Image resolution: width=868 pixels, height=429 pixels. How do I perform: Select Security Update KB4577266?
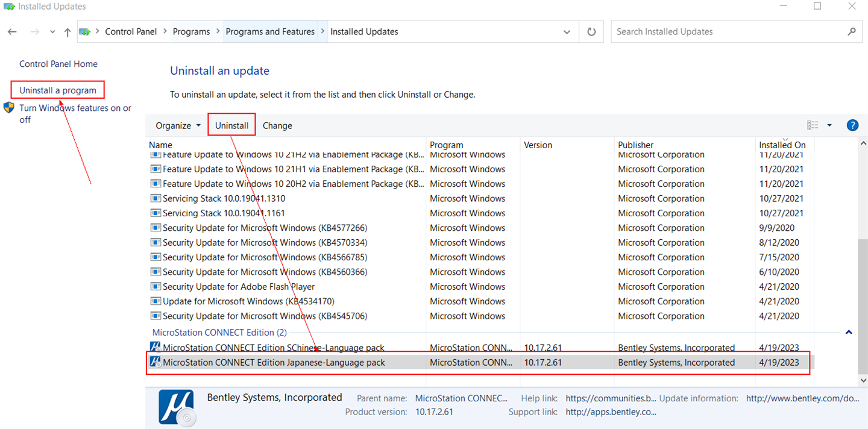tap(480, 228)
